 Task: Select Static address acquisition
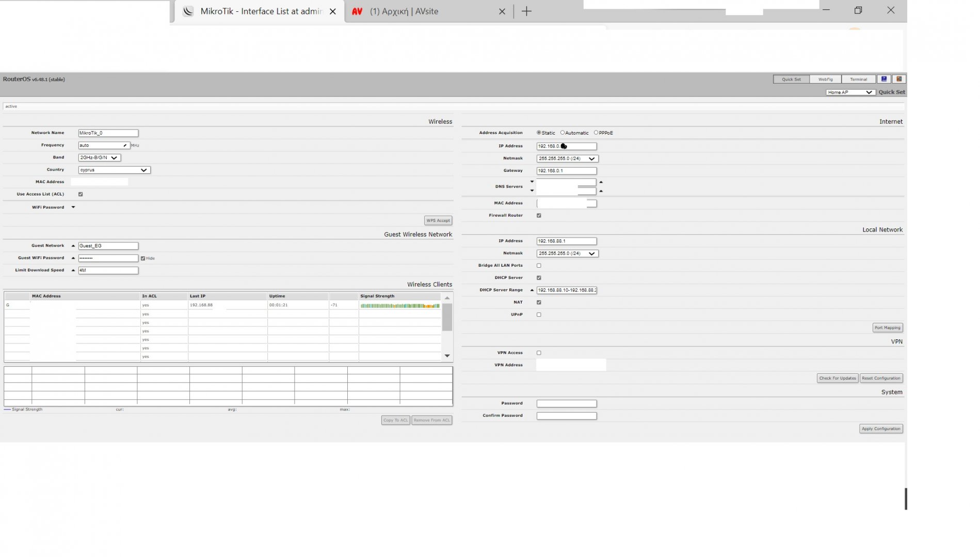click(539, 133)
